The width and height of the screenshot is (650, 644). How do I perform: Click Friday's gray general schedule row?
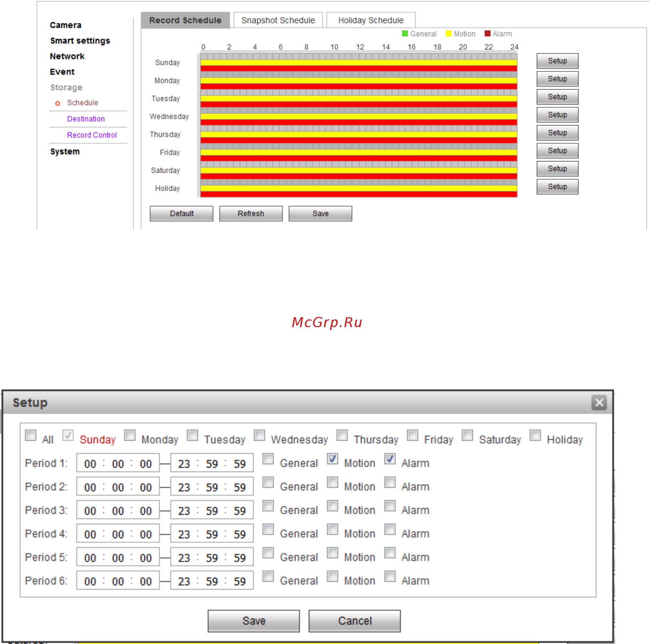(359, 146)
